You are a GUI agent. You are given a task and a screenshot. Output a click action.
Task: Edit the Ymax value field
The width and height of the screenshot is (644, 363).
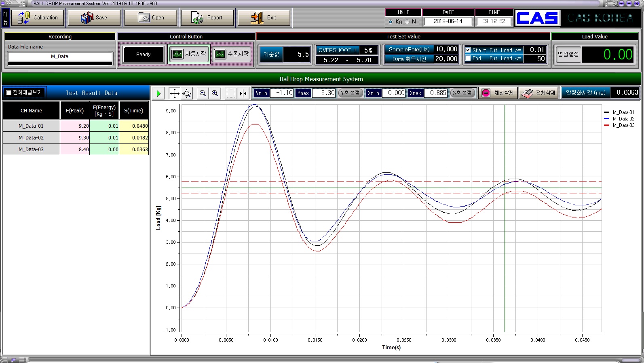(x=323, y=93)
